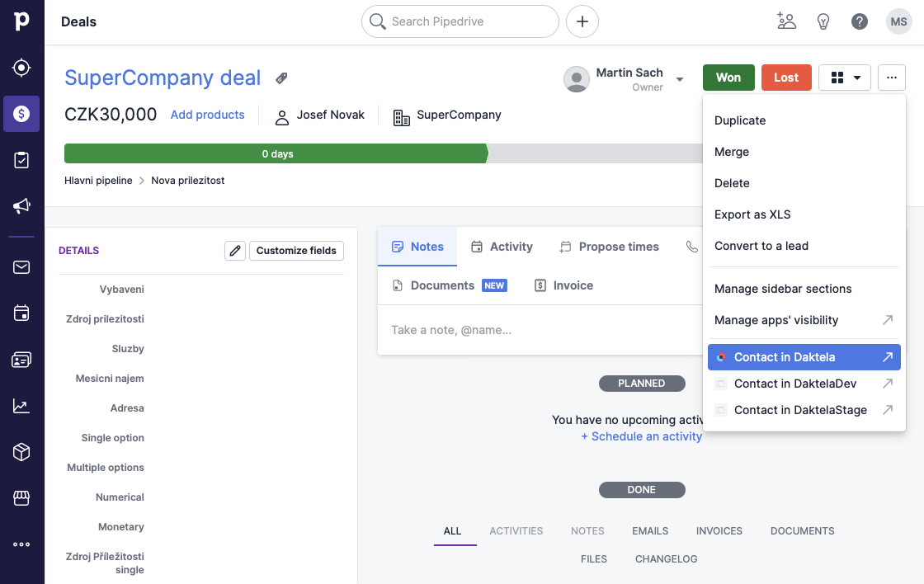Open Campaigns with the megaphone icon
Image resolution: width=924 pixels, height=584 pixels.
coord(21,206)
